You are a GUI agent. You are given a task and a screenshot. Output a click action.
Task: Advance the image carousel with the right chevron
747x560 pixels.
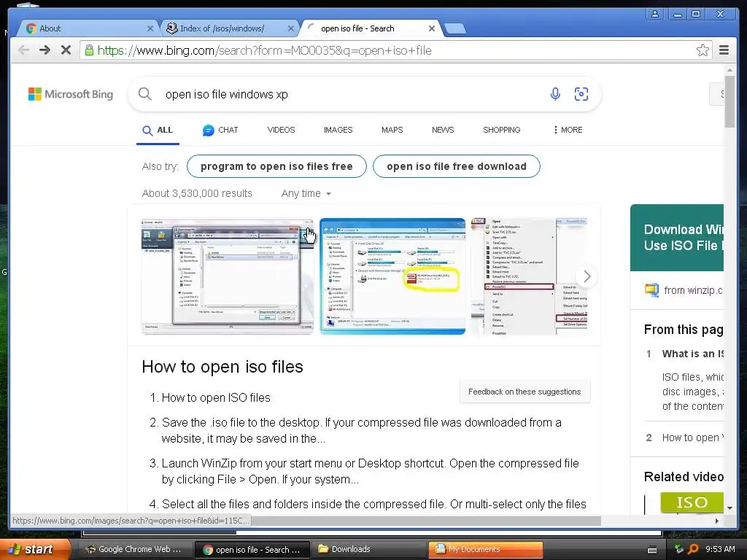click(587, 276)
